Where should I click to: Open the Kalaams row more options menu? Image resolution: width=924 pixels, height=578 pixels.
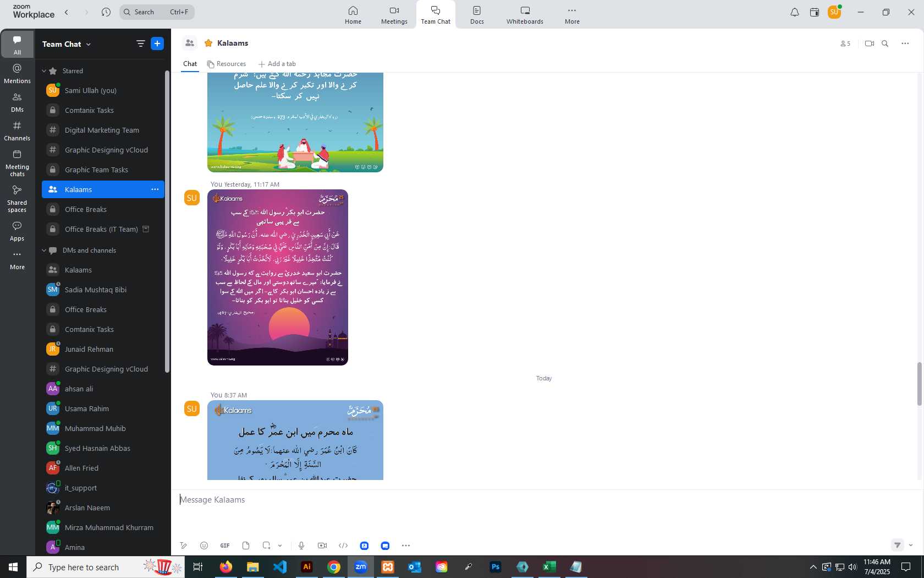[x=155, y=189]
